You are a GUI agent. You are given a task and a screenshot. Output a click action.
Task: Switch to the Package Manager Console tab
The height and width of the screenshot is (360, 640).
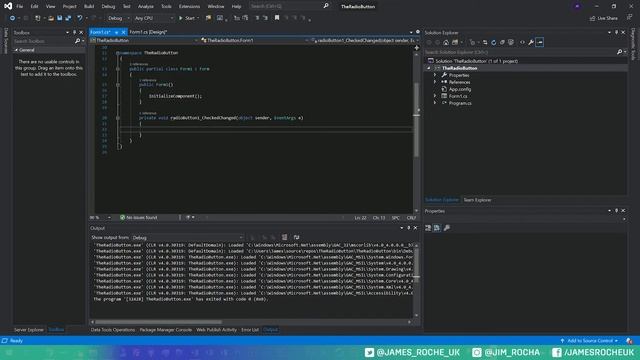(x=165, y=330)
